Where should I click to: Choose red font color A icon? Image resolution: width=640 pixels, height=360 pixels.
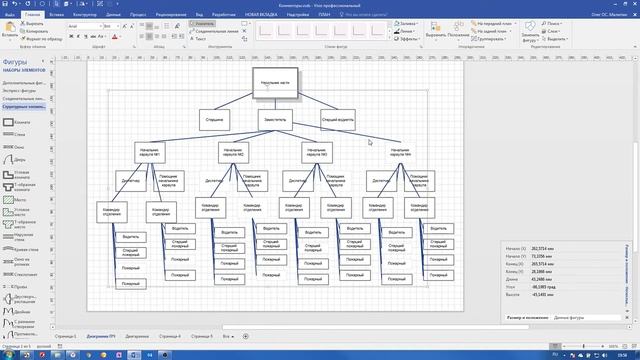[115, 37]
